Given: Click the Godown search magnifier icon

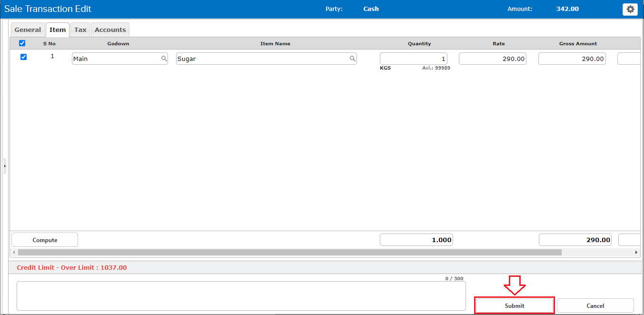Looking at the screenshot, I should (164, 59).
